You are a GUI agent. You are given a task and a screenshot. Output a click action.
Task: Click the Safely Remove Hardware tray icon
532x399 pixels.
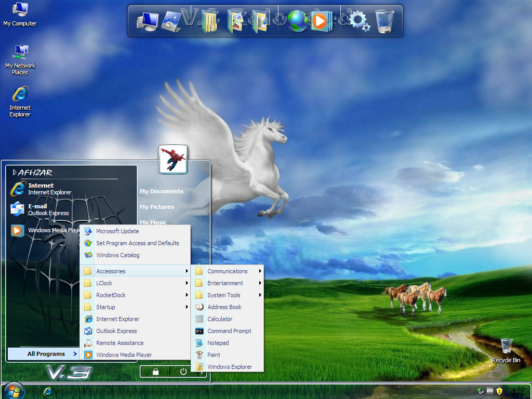tap(481, 391)
